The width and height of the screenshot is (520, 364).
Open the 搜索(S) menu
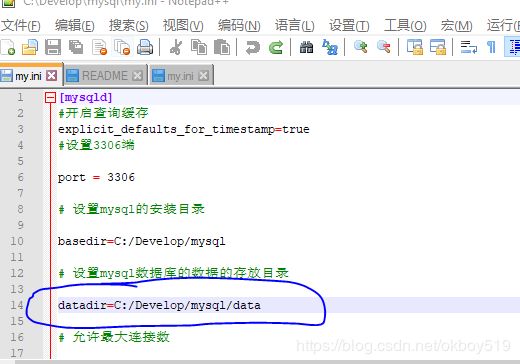(x=129, y=25)
